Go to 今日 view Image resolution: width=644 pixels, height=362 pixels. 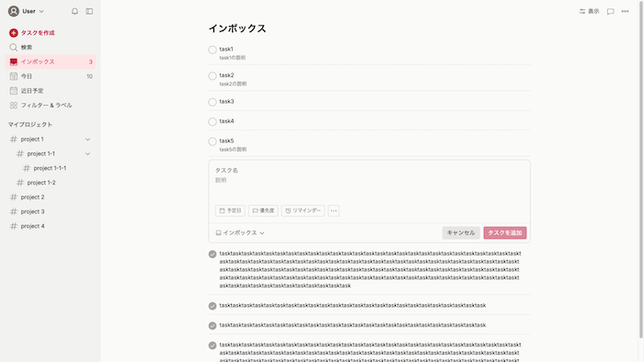[x=51, y=76]
